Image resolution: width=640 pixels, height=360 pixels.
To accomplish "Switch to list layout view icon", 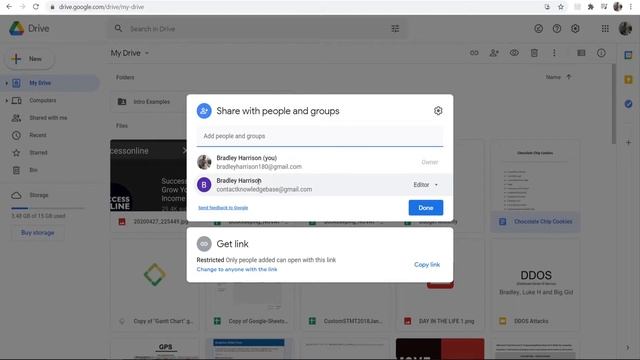I will (581, 53).
